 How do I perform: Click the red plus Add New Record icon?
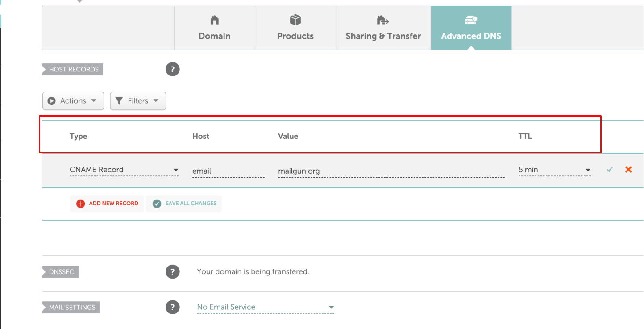click(80, 204)
